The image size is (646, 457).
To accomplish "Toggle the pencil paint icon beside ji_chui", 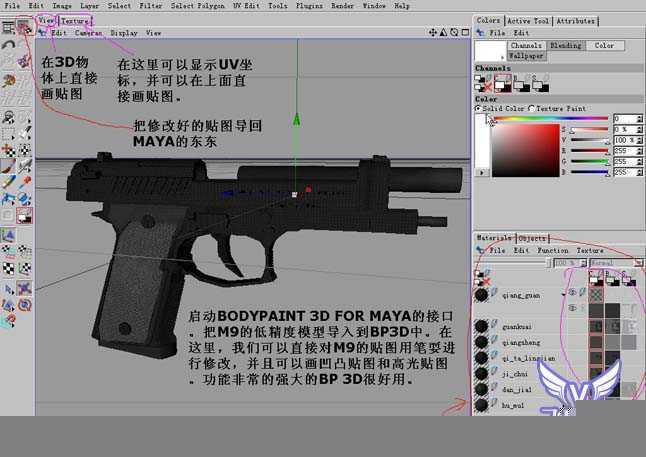I will [x=494, y=371].
